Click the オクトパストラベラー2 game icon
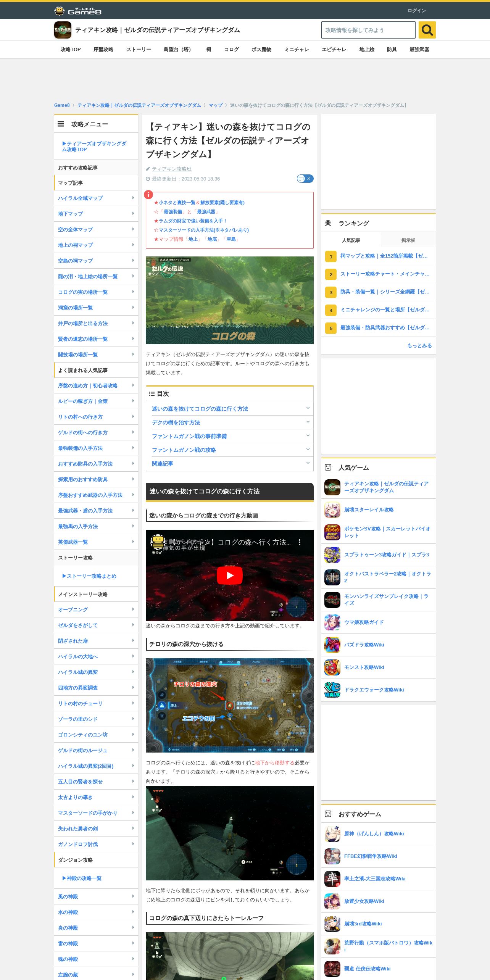The image size is (490, 980). [332, 577]
